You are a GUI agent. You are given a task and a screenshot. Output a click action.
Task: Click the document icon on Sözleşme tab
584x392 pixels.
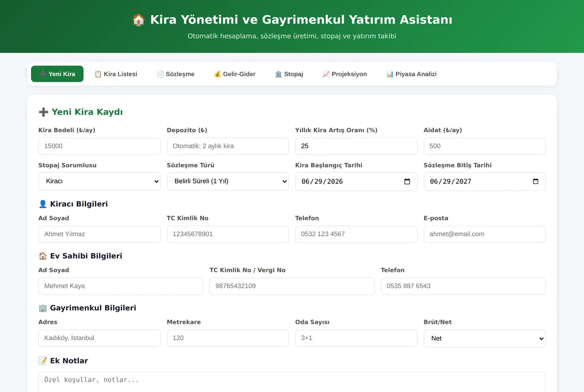tap(160, 74)
